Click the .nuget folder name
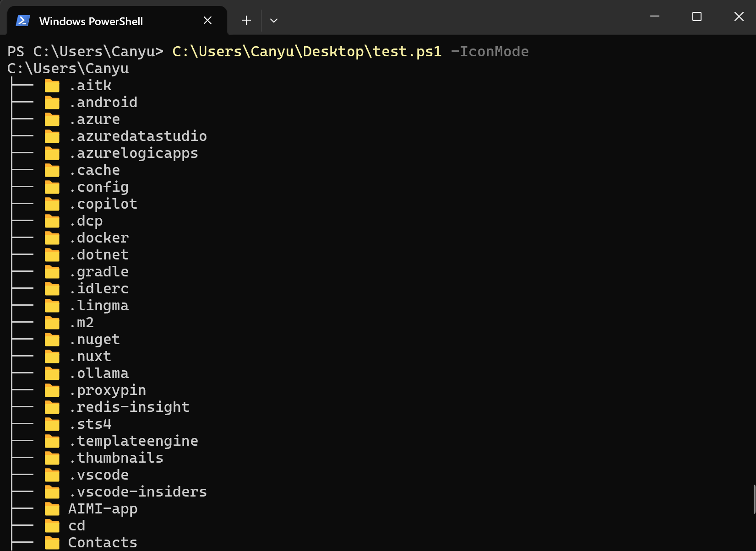The height and width of the screenshot is (551, 756). pyautogui.click(x=94, y=340)
